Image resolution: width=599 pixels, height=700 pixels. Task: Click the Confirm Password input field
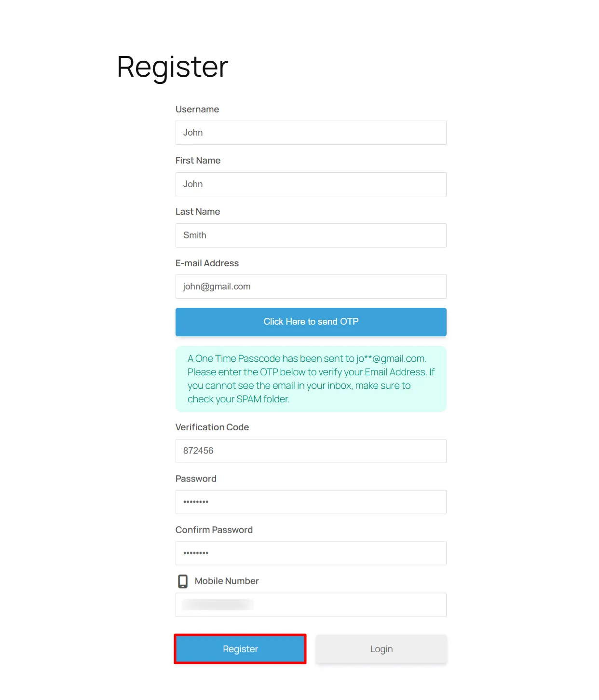pyautogui.click(x=311, y=553)
